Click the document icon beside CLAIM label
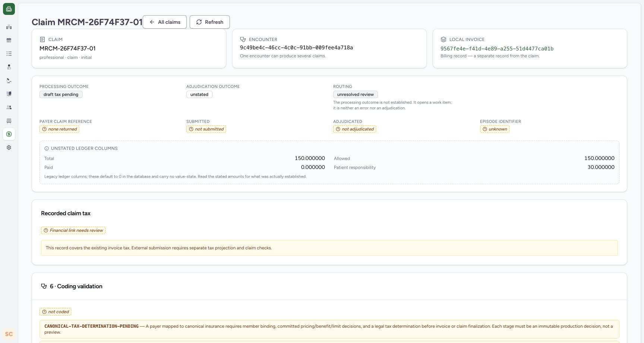 pyautogui.click(x=42, y=39)
